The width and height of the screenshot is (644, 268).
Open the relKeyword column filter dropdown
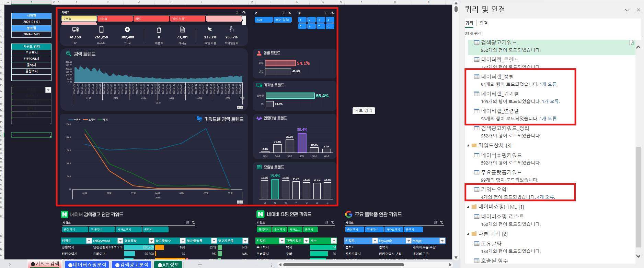tap(120, 241)
